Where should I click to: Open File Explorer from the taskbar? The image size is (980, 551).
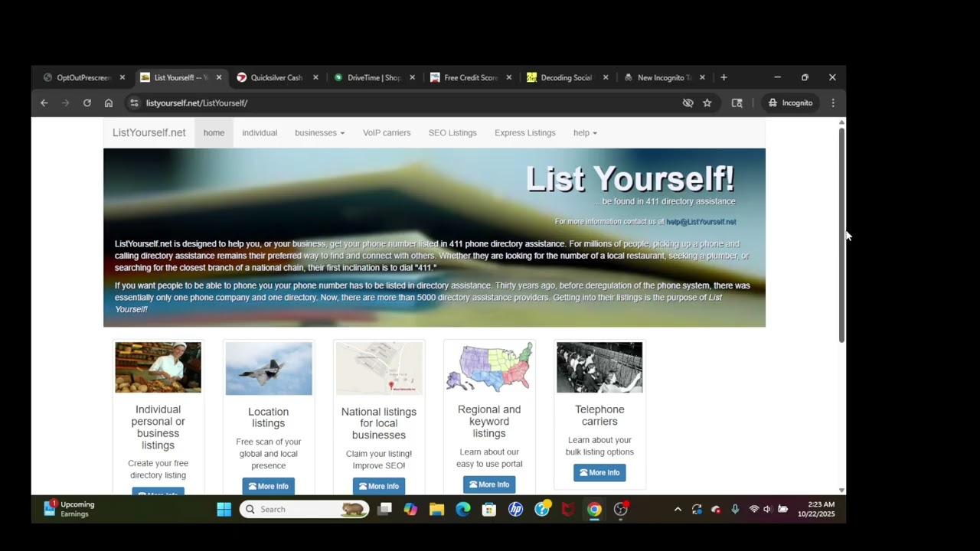click(437, 509)
